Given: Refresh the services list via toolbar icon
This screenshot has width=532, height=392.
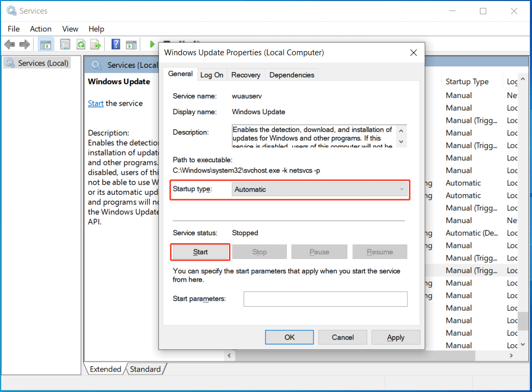Looking at the screenshot, I should 81,44.
